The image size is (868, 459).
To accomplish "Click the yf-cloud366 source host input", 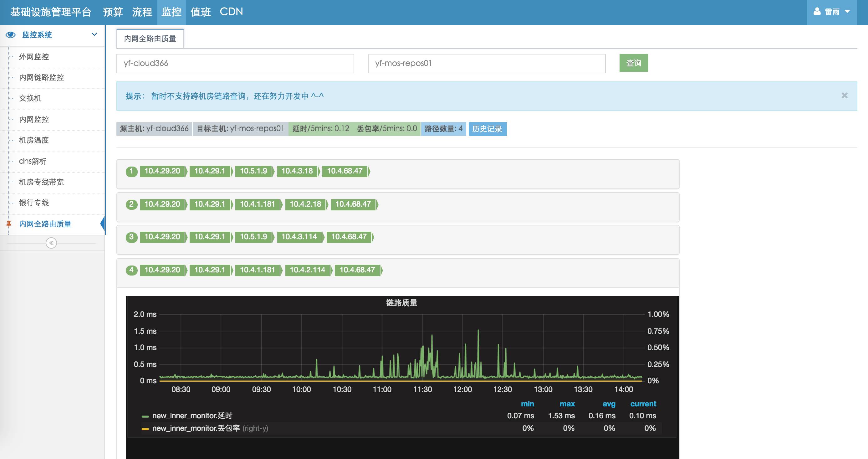I will (x=235, y=64).
